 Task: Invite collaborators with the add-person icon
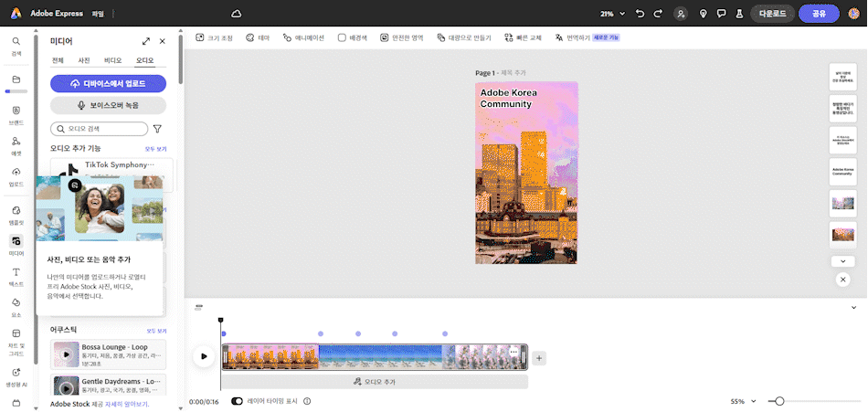pos(682,14)
